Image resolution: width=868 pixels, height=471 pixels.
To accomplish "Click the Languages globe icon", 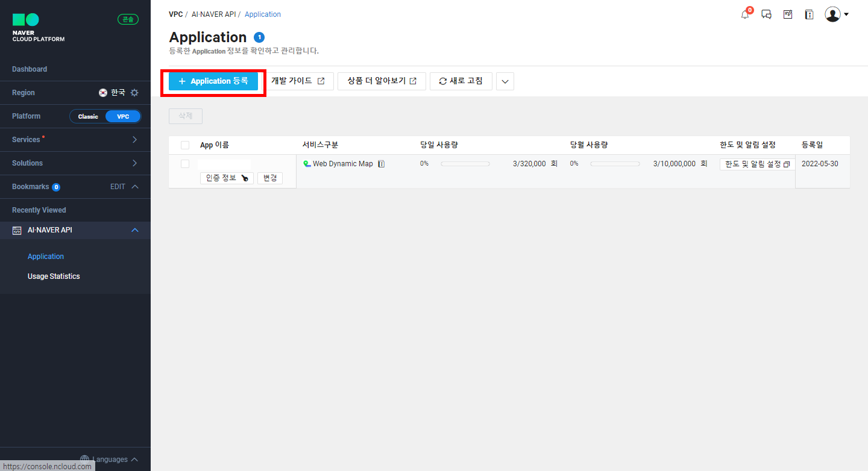I will 84,460.
